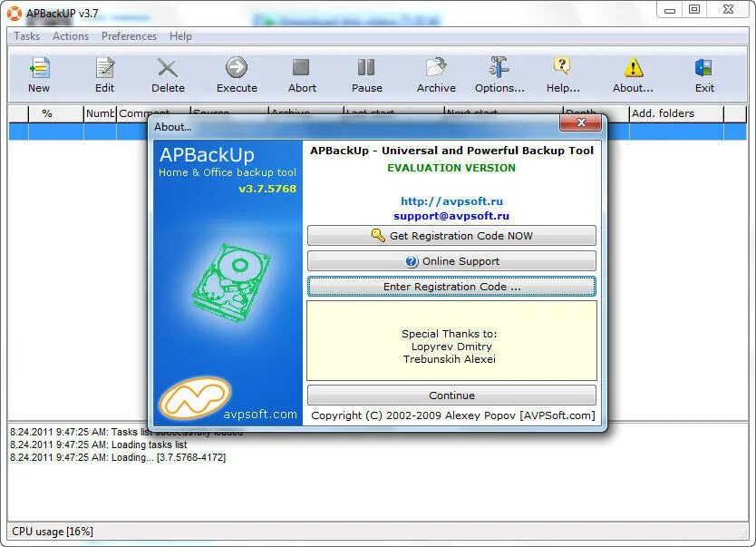Open the Preferences menu

[129, 36]
